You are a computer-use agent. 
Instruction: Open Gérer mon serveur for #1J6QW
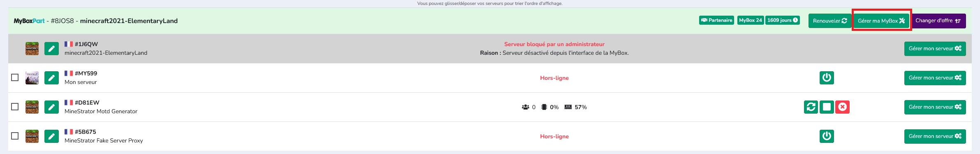(935, 49)
